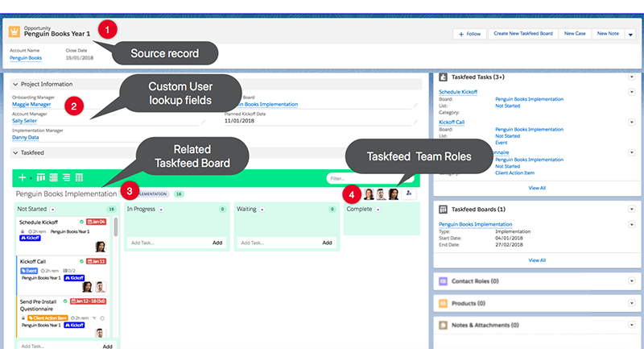Toggle the Schedule Kickoff green completion check
Viewport: 644px width, 349px height.
(82, 222)
